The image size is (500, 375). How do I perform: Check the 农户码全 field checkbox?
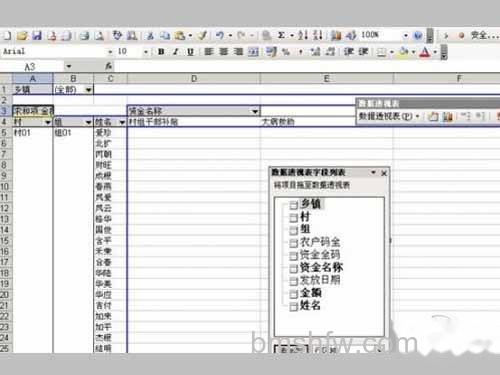(x=293, y=243)
